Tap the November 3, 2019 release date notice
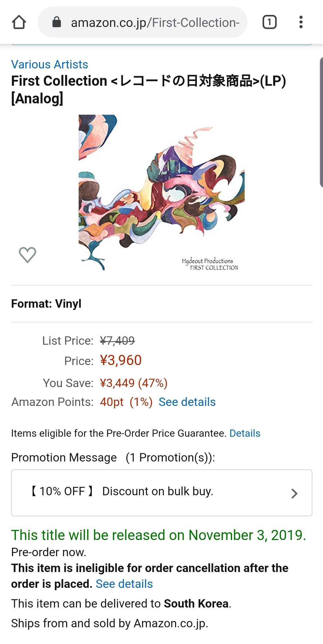 (159, 535)
